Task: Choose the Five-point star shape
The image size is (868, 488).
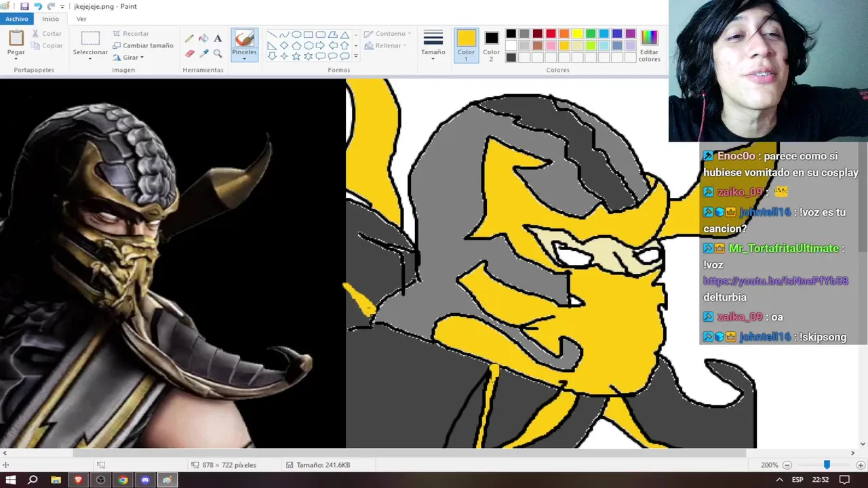Action: pyautogui.click(x=296, y=56)
